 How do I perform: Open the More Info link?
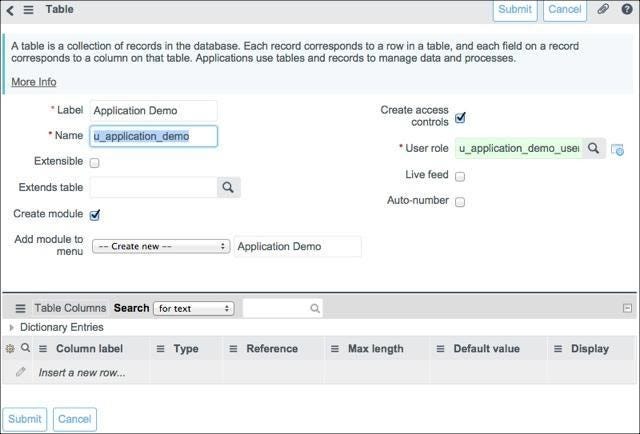pos(34,82)
